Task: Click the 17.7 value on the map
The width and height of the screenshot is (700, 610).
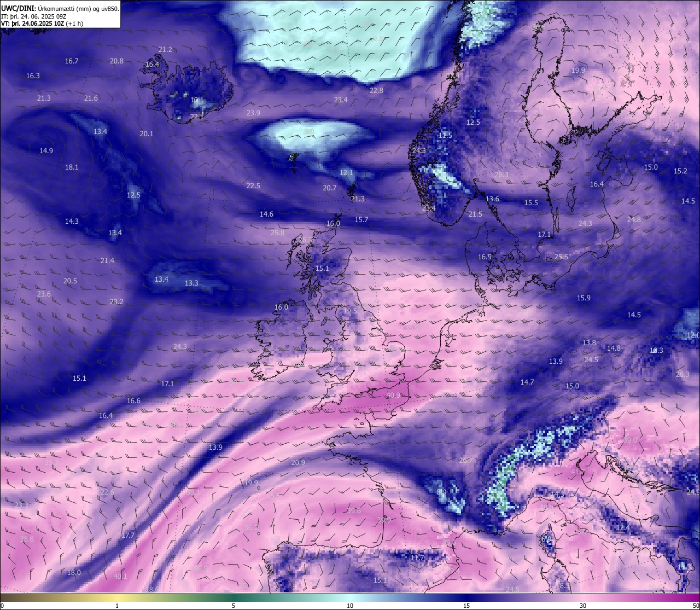Action: (x=128, y=535)
